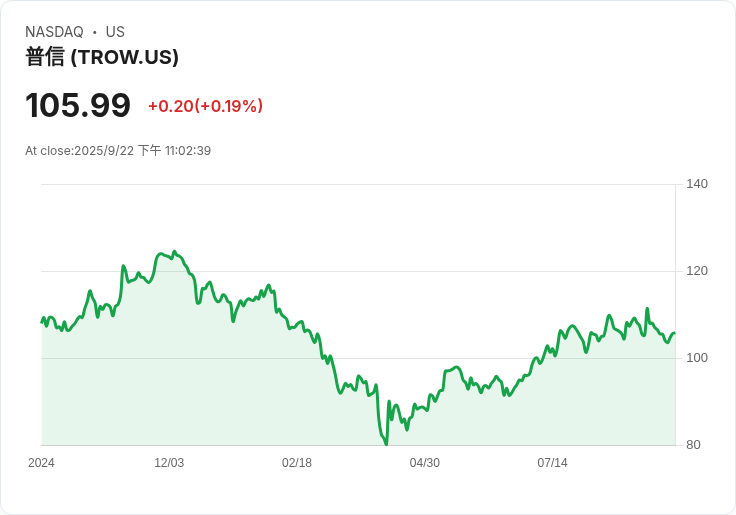Screen dimensions: 736x515
Task: Click the US market label
Action: coord(115,32)
